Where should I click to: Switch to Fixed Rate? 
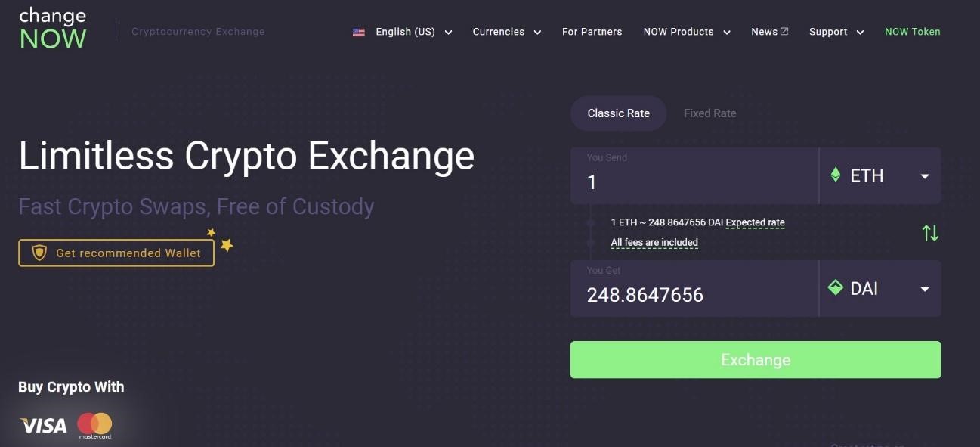[x=709, y=113]
